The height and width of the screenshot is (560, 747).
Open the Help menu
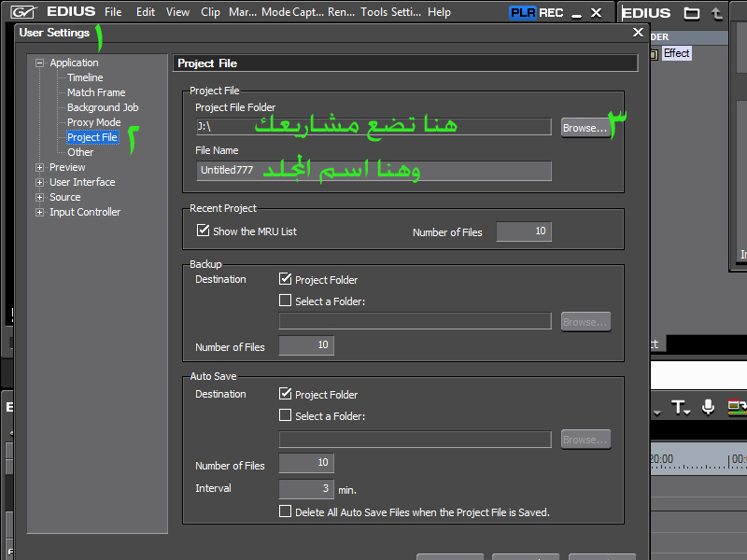(439, 12)
